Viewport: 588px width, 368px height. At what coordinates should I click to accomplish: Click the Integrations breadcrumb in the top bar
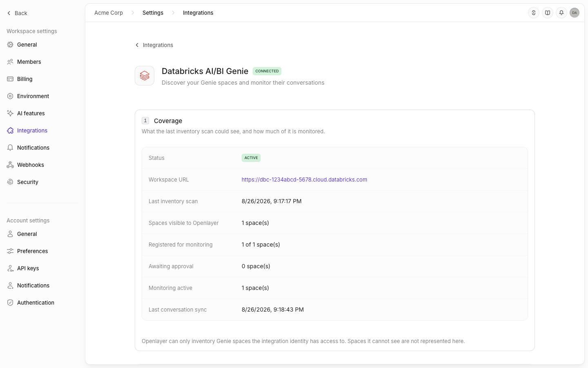[x=198, y=13]
